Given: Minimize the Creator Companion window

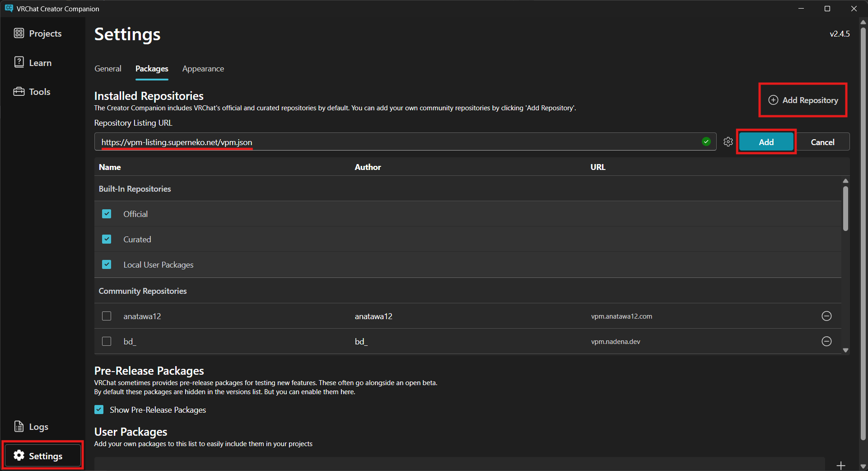Looking at the screenshot, I should click(801, 9).
